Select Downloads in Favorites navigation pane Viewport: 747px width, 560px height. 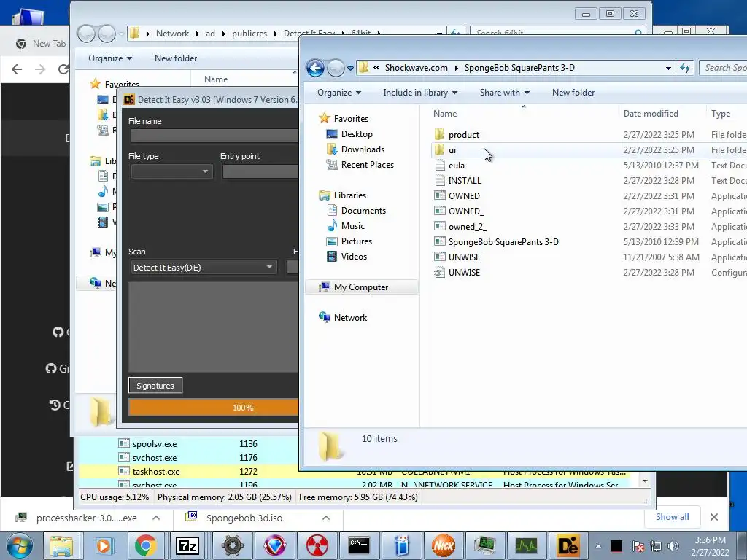(363, 149)
